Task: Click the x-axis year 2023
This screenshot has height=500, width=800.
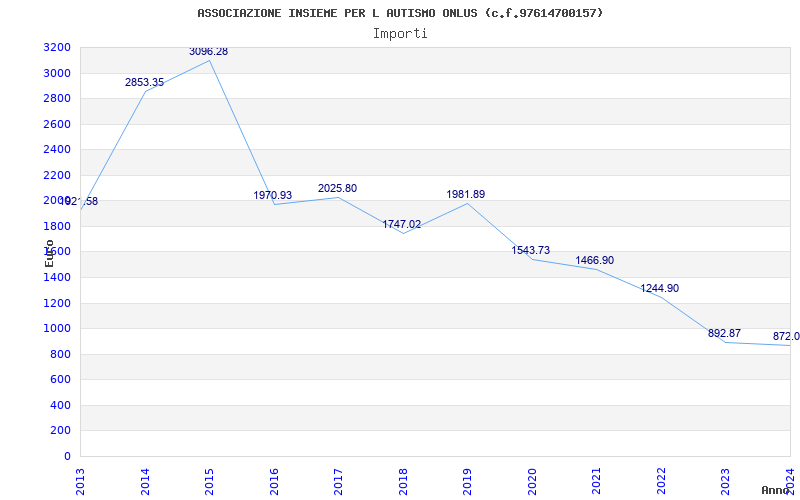Action: (x=726, y=481)
